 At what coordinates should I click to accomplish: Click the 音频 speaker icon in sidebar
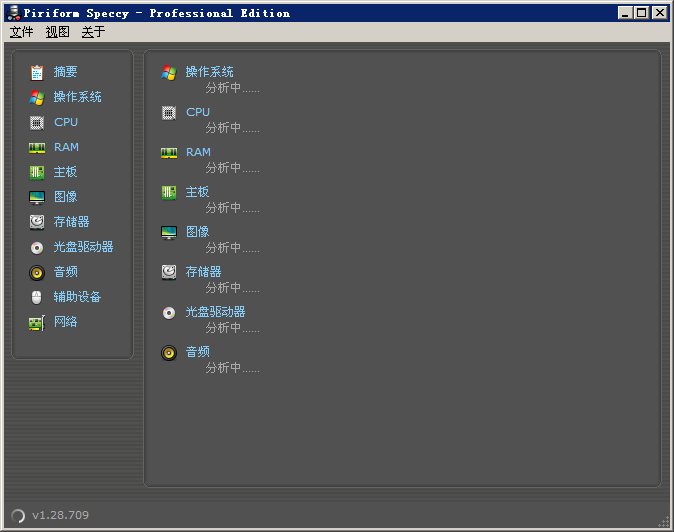point(37,272)
